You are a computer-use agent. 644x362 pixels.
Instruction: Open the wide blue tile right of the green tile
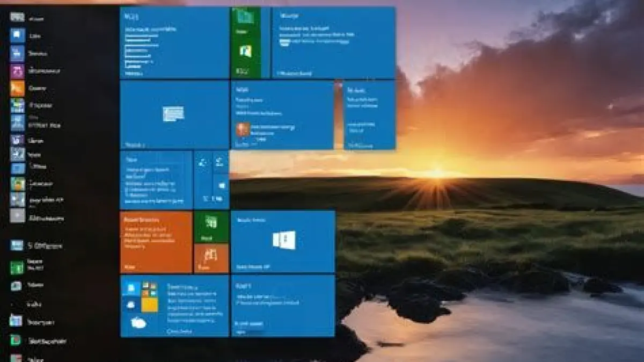pos(333,42)
